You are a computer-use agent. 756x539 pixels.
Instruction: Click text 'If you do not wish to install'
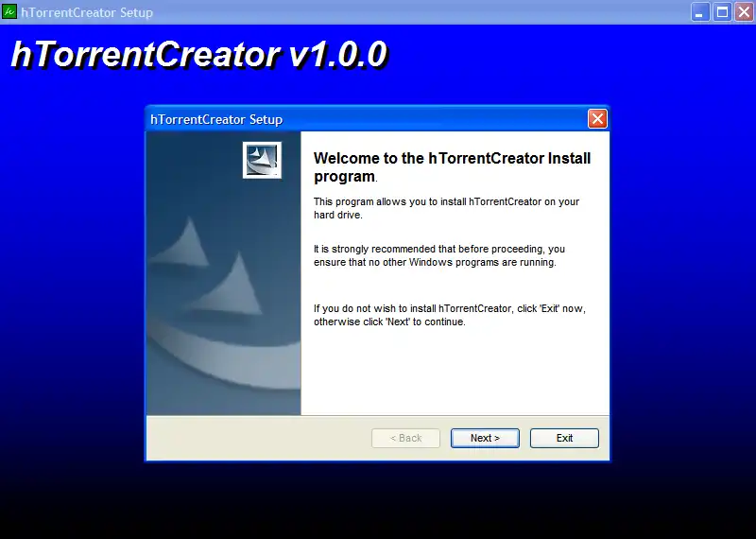pos(374,308)
